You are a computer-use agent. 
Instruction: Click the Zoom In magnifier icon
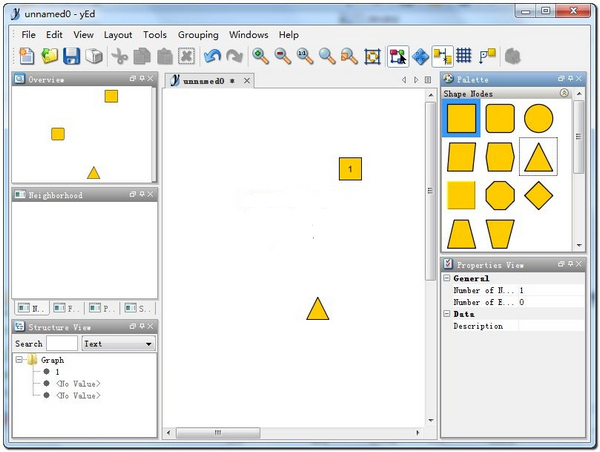(x=260, y=57)
